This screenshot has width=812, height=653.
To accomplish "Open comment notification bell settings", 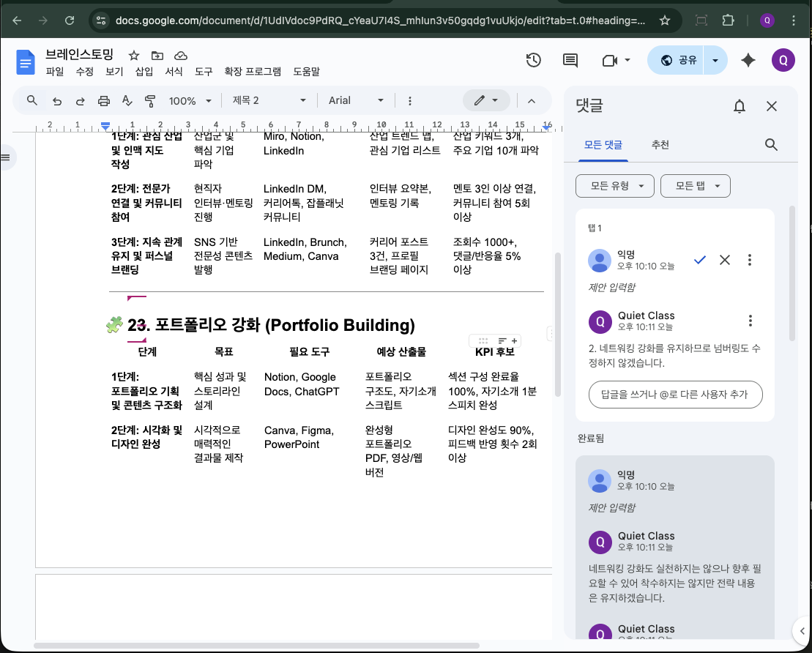I will point(740,107).
